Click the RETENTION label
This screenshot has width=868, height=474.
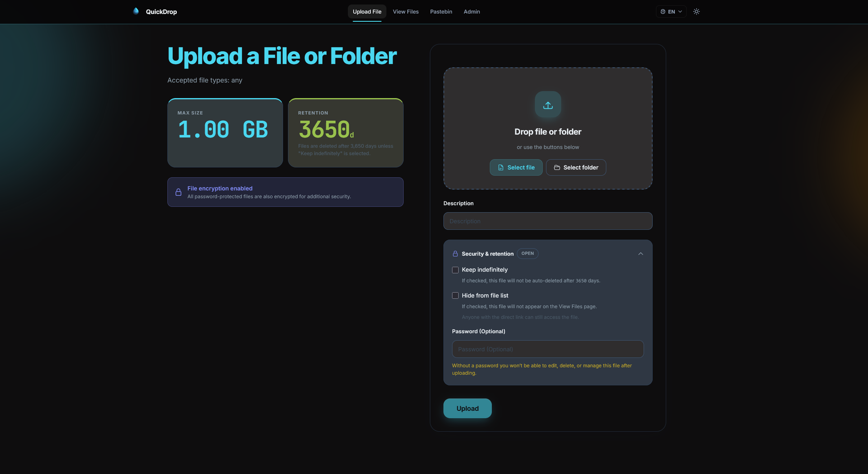pyautogui.click(x=313, y=113)
